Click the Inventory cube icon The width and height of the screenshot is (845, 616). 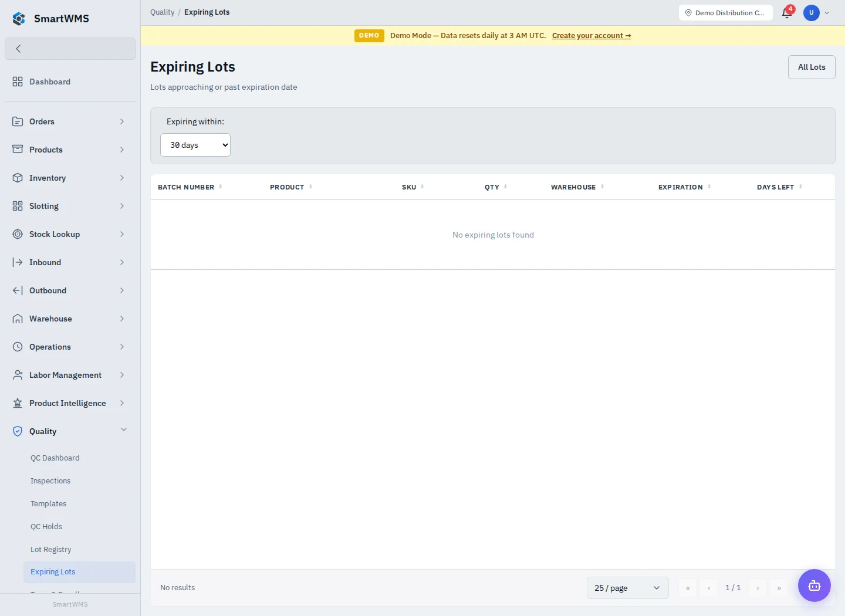click(x=18, y=178)
